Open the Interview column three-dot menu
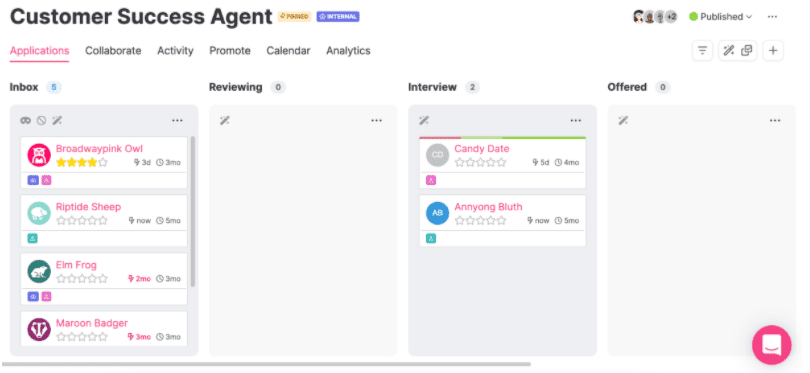The width and height of the screenshot is (810, 373). (x=575, y=120)
